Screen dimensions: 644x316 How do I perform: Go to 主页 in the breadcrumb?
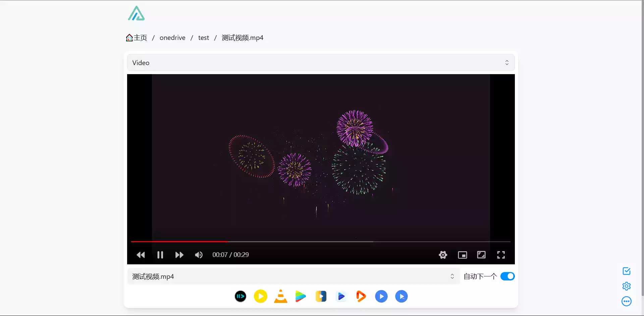point(140,38)
